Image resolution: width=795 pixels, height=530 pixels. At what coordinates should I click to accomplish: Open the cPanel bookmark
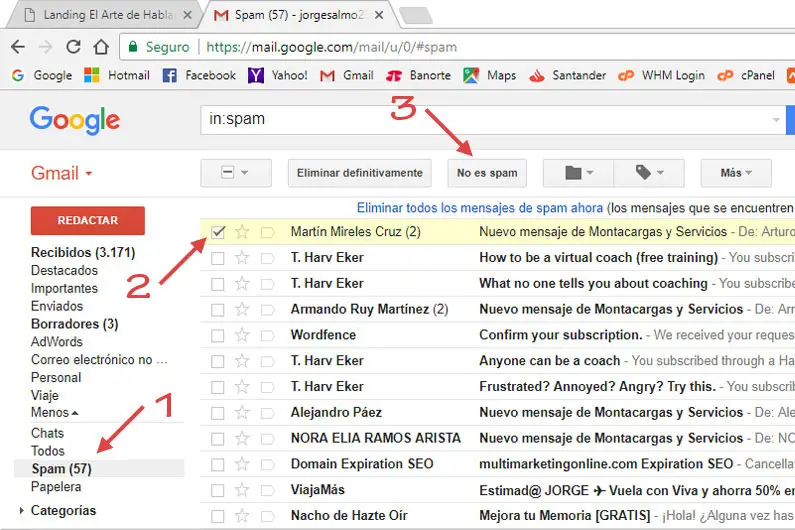tap(746, 76)
